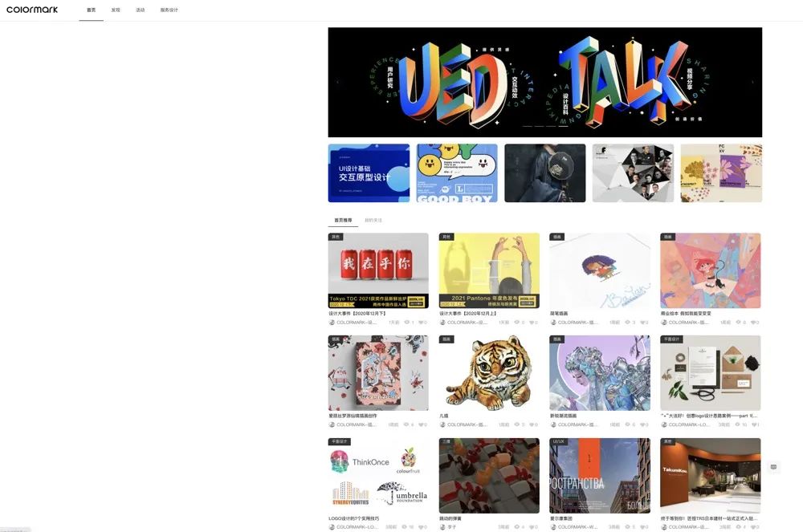The height and width of the screenshot is (532, 803).
Task: Open the 服务设计 navigation item
Action: (x=169, y=10)
